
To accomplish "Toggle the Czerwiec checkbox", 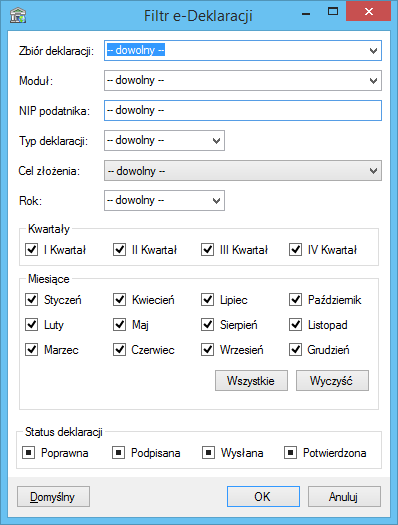I will [120, 350].
